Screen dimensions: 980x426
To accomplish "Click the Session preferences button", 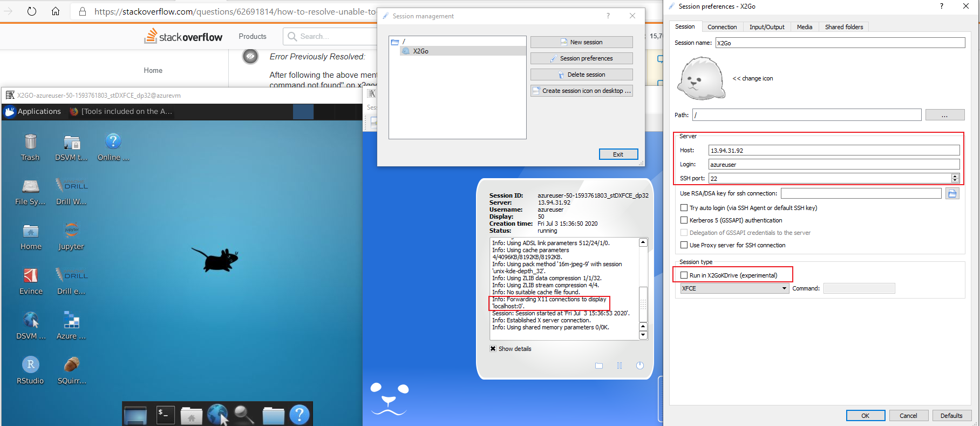I will point(582,58).
